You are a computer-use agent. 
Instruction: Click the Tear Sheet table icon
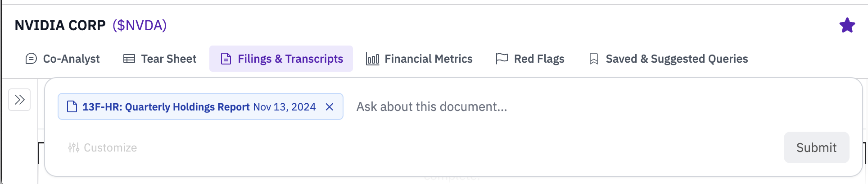[x=129, y=59]
